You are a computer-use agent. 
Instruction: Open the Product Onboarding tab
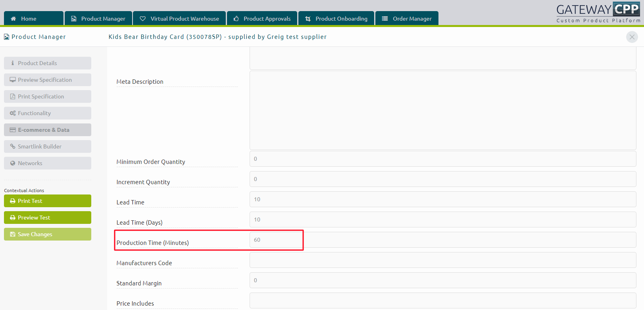(x=336, y=18)
